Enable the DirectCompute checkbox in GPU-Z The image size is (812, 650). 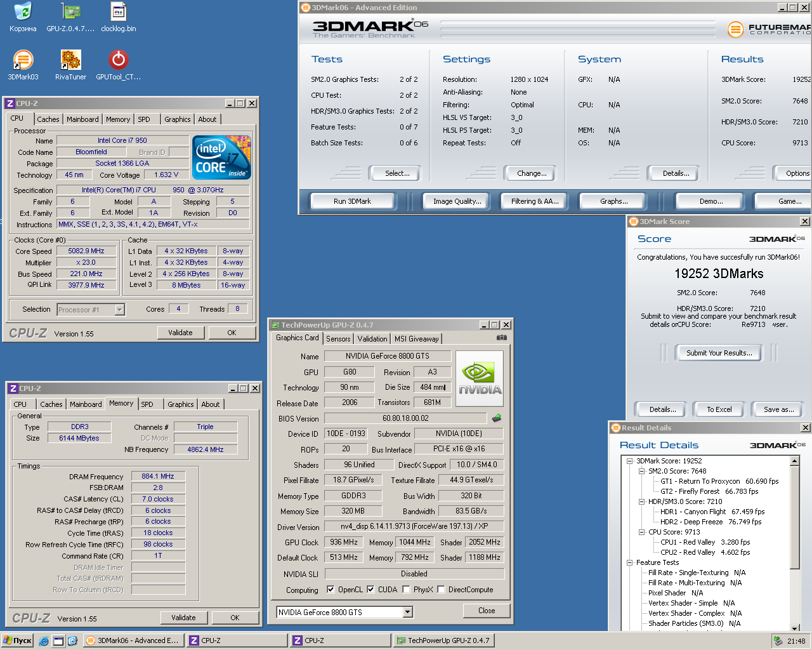pyautogui.click(x=441, y=589)
